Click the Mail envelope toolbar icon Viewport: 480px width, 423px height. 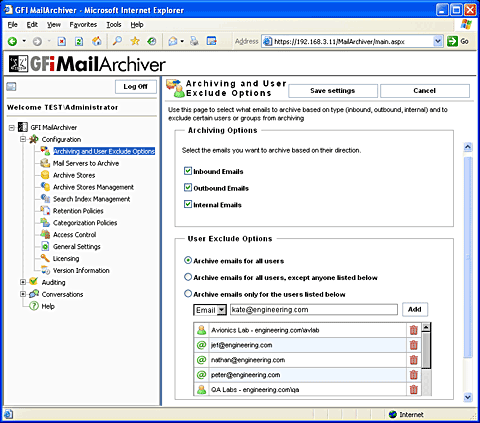[173, 41]
